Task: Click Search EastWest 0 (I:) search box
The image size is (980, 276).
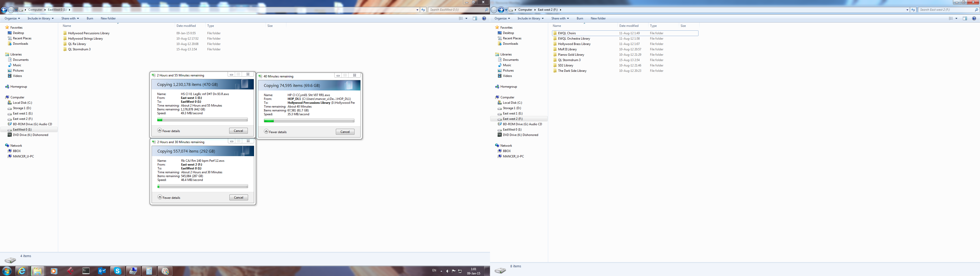Action: (459, 10)
